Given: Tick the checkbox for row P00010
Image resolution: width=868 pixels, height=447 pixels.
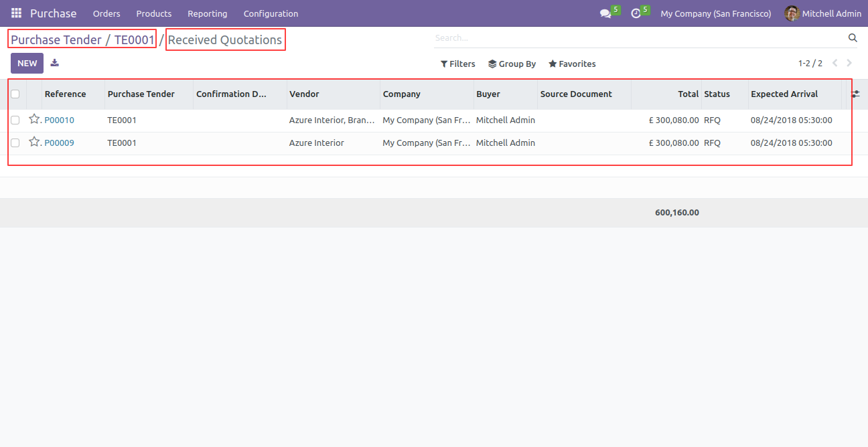Looking at the screenshot, I should (x=15, y=120).
